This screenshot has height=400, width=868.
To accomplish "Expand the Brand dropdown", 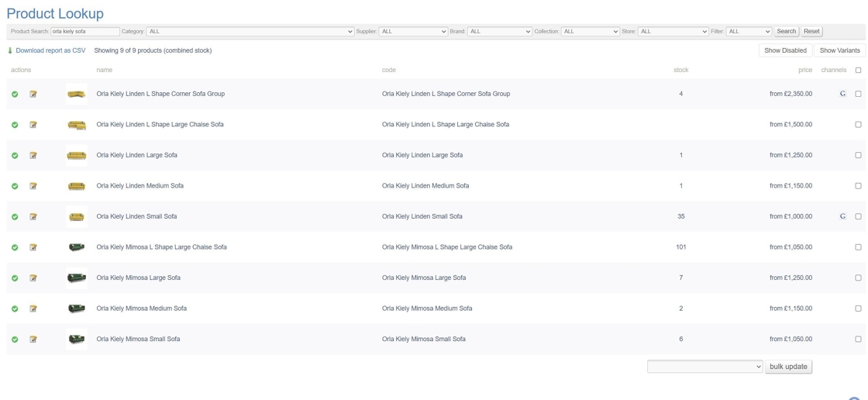I will pyautogui.click(x=499, y=32).
